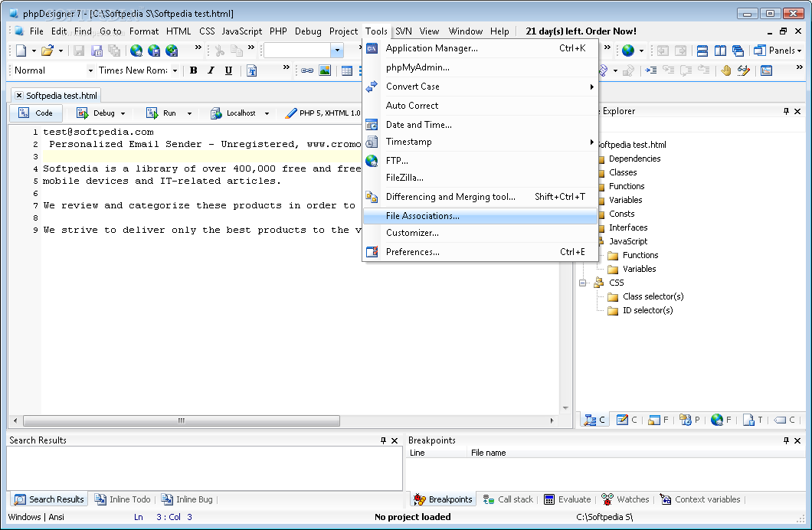The height and width of the screenshot is (530, 812).
Task: Open the Times New Roman font dropdown
Action: (x=175, y=70)
